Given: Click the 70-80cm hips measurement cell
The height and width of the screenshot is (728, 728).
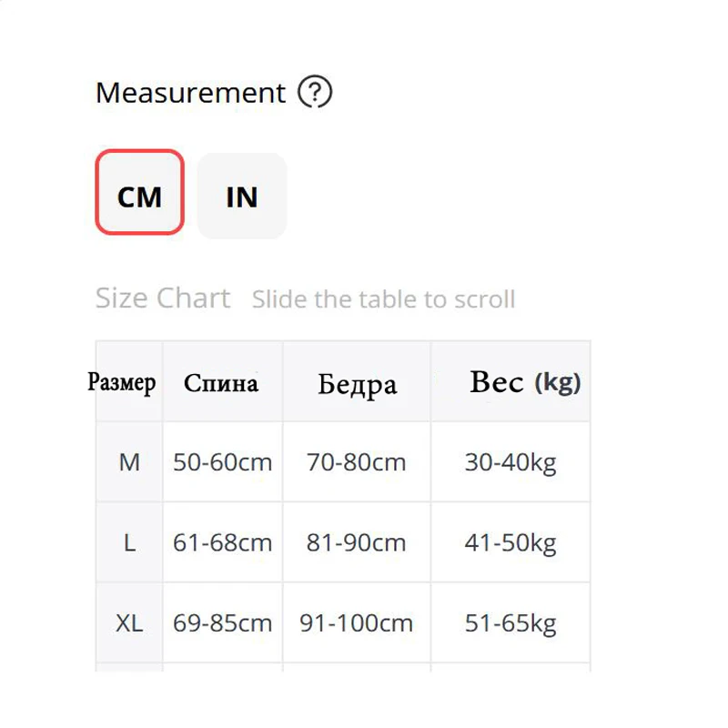Looking at the screenshot, I should [x=357, y=462].
